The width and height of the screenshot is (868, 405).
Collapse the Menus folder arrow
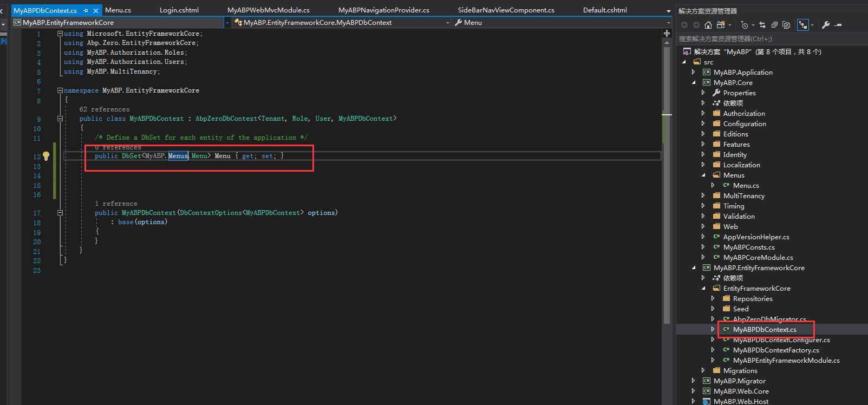click(x=703, y=175)
